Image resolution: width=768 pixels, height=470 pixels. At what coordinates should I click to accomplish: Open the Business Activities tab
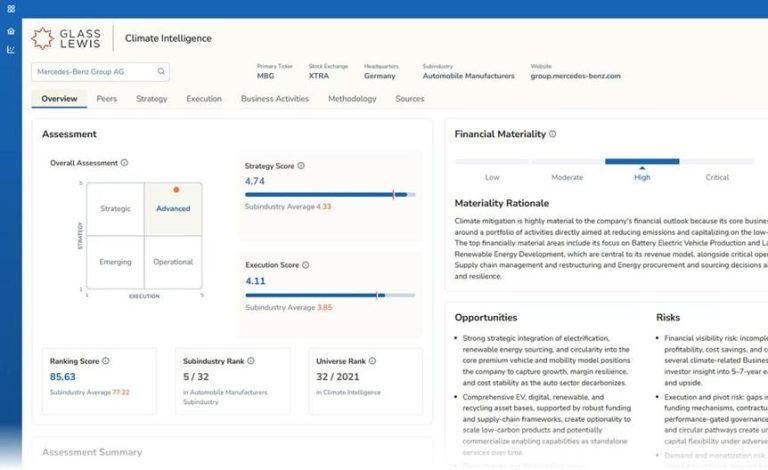click(x=275, y=99)
